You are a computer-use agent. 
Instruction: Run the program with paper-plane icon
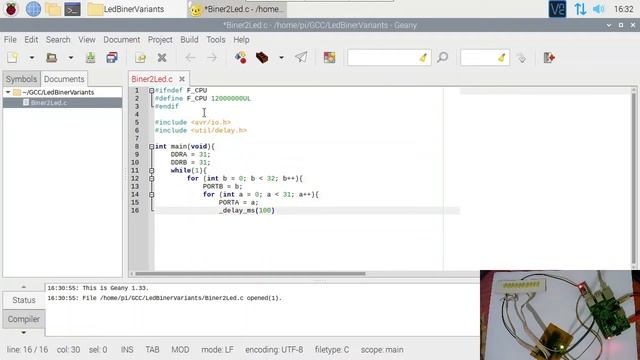coord(301,58)
